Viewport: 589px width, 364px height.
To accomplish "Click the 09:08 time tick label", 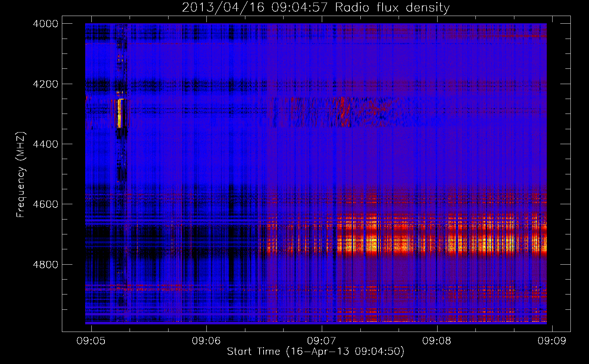I will [x=437, y=341].
